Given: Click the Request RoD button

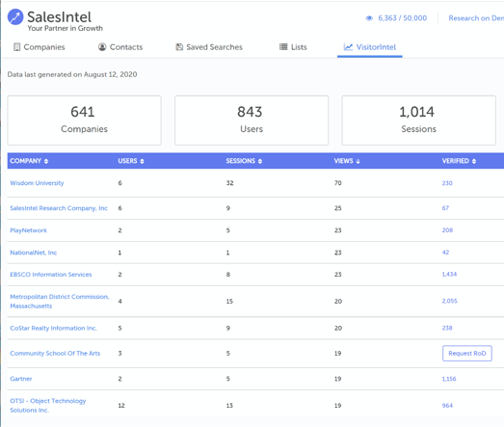Looking at the screenshot, I should pos(467,354).
